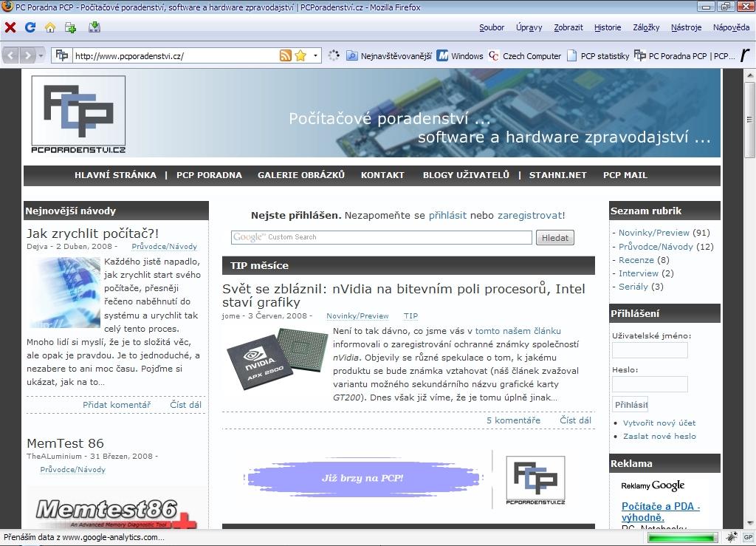
Task: Open the Nápověda menu
Action: click(x=731, y=27)
